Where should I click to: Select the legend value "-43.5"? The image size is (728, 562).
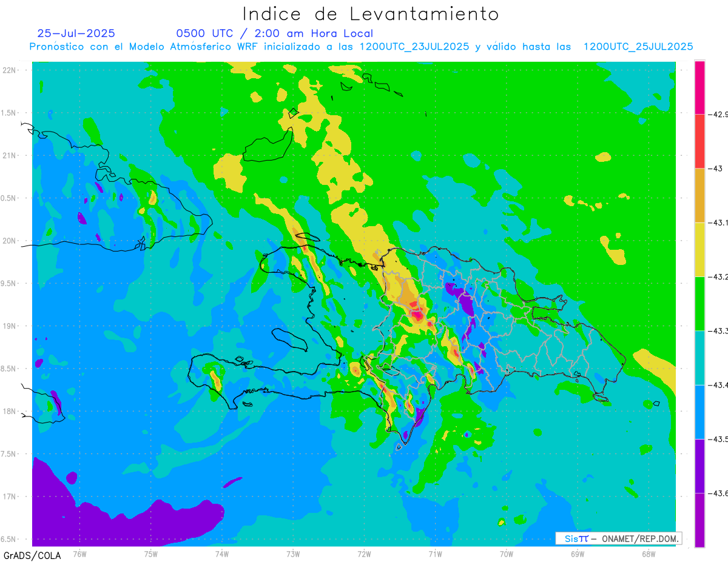point(718,439)
